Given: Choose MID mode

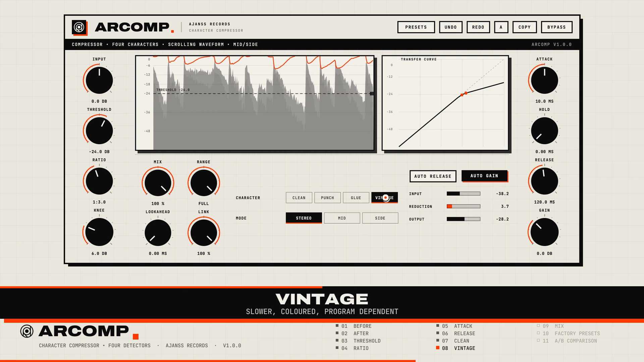Looking at the screenshot, I should point(342,218).
